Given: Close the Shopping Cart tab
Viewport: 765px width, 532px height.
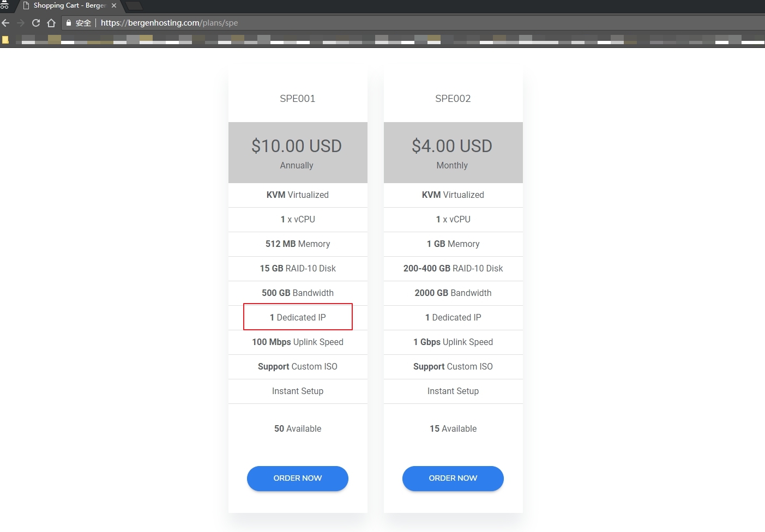Looking at the screenshot, I should tap(114, 5).
